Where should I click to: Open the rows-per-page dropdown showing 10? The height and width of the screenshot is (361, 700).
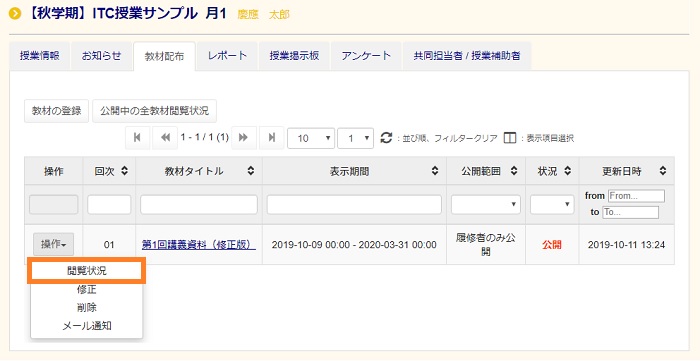pos(311,138)
